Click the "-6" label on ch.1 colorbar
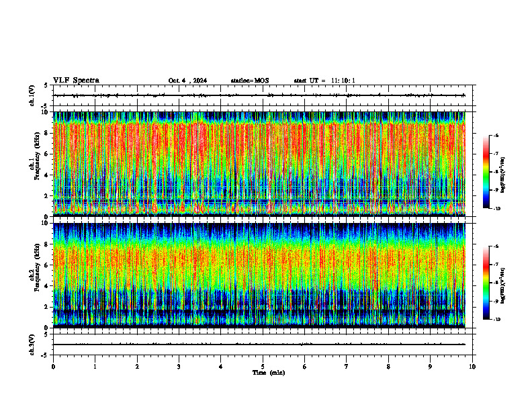This screenshot has height=411, width=532. click(496, 136)
